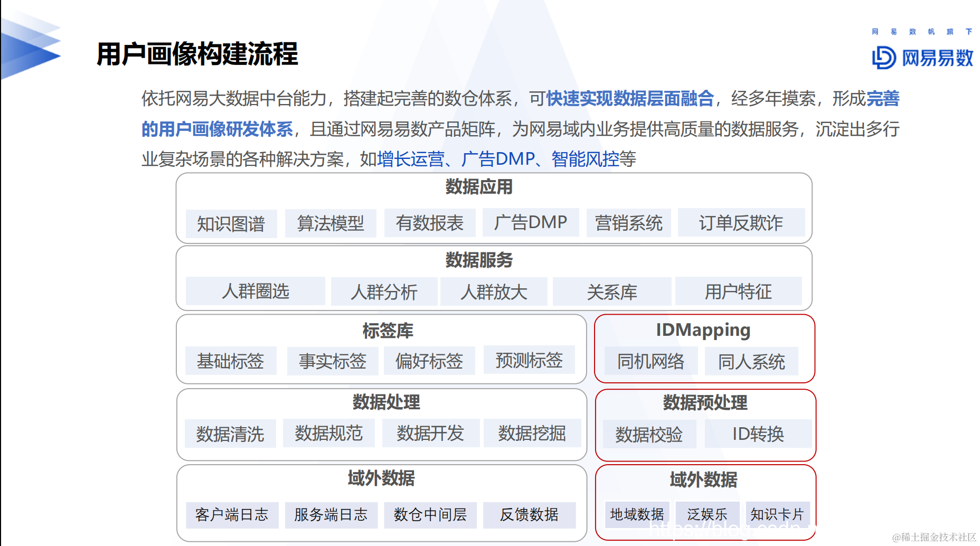The height and width of the screenshot is (546, 980).
Task: Click the 关系库 box
Action: click(612, 291)
